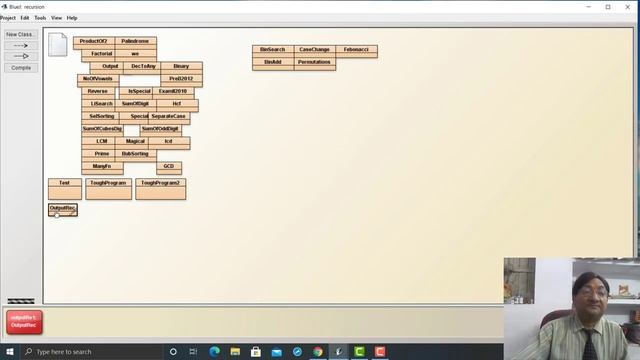Select the NoOfVowels class box
This screenshot has height=360, width=640.
(x=98, y=80)
